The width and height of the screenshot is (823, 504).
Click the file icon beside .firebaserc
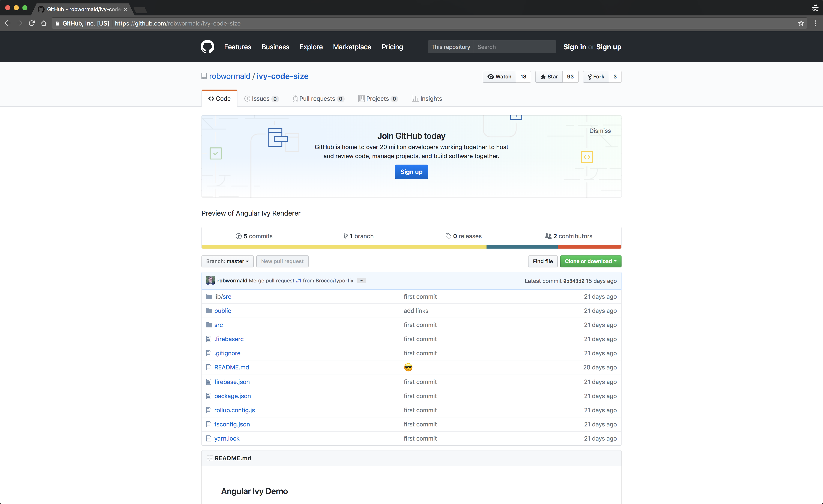[x=209, y=339]
